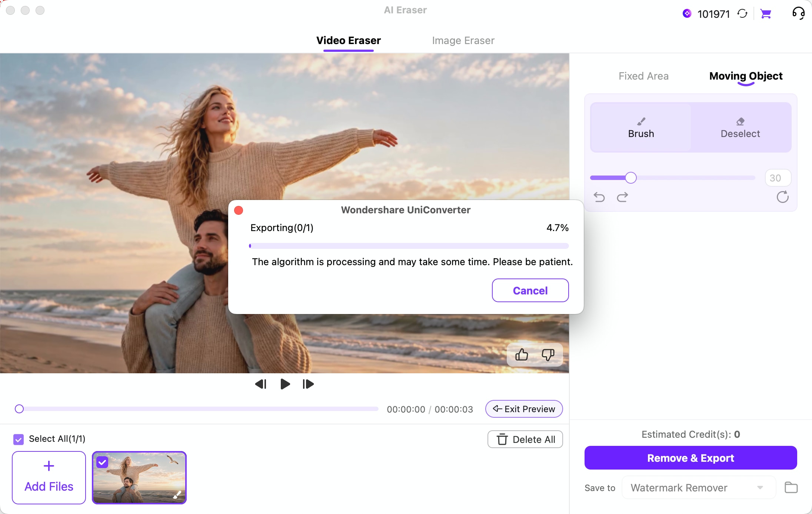Click the 101971 credits count
812x514 pixels.
(713, 14)
